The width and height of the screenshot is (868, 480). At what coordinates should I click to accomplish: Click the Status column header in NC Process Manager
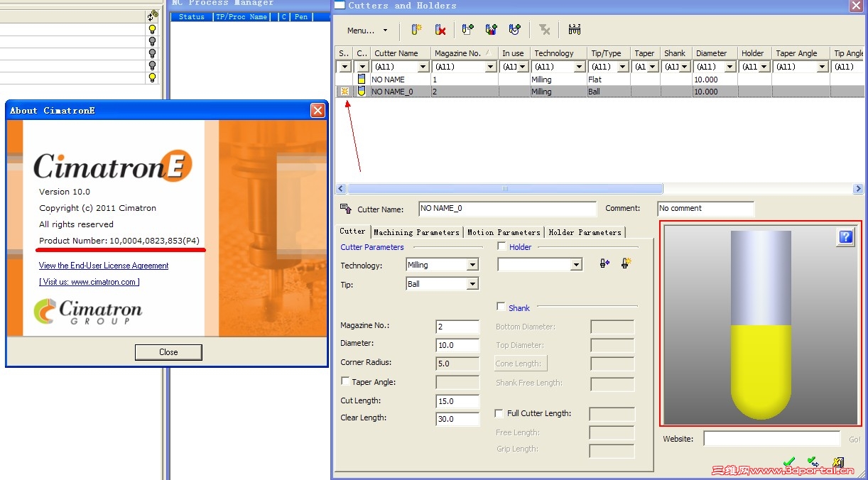(192, 16)
